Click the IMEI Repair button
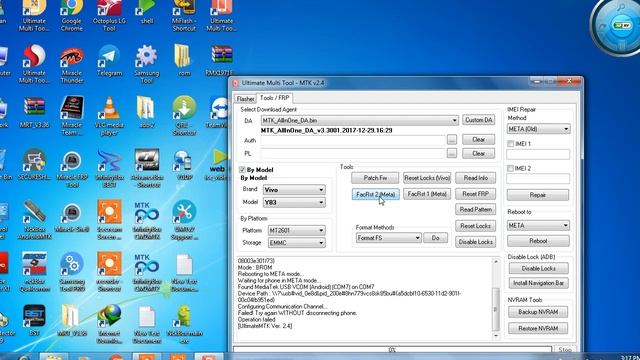The image size is (640, 360). (538, 195)
